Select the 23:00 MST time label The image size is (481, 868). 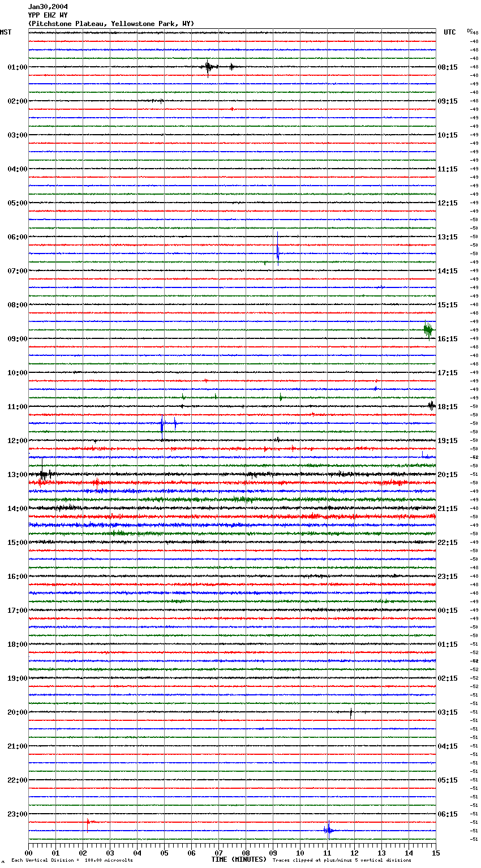[18, 814]
